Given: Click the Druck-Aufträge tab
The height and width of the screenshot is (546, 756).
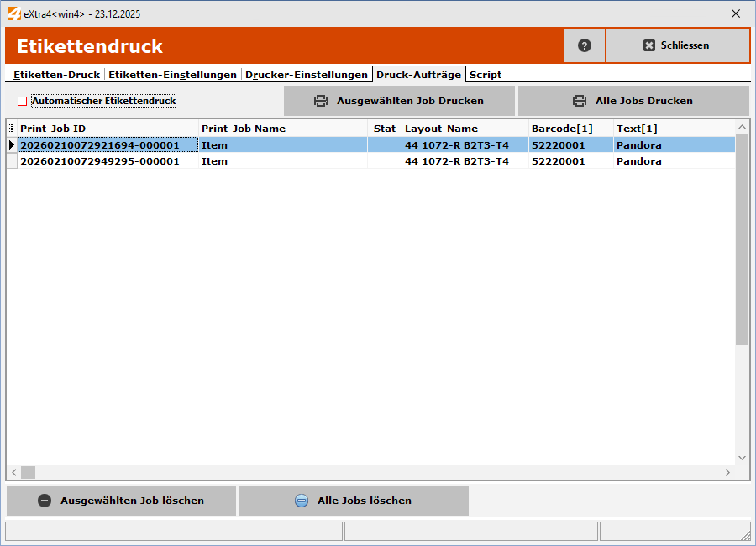Looking at the screenshot, I should 419,74.
